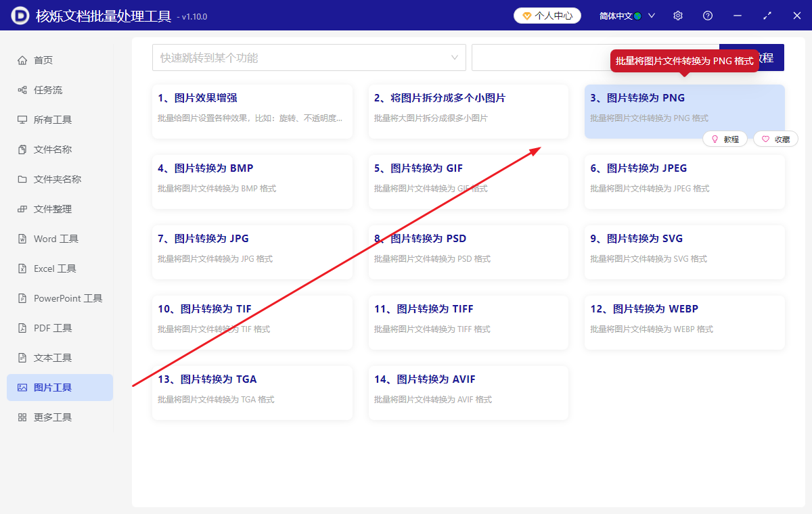The image size is (812, 514).
Task: Select 文件名称 in the sidebar
Action: (x=60, y=149)
